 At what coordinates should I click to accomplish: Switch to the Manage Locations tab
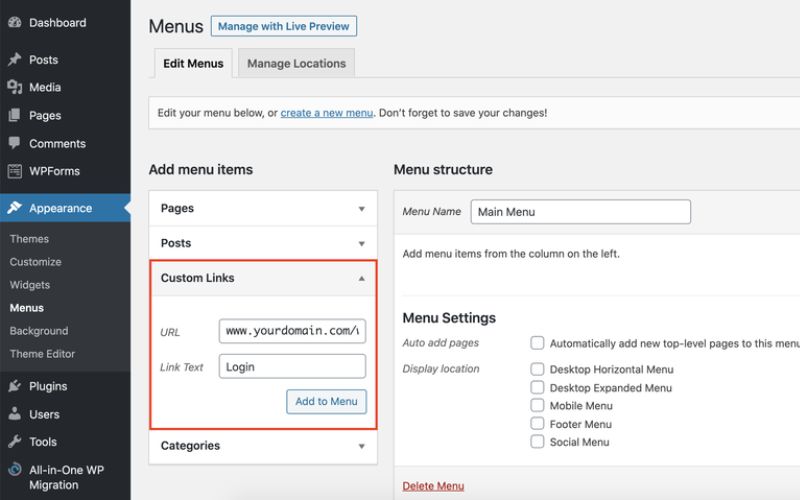[x=296, y=64]
